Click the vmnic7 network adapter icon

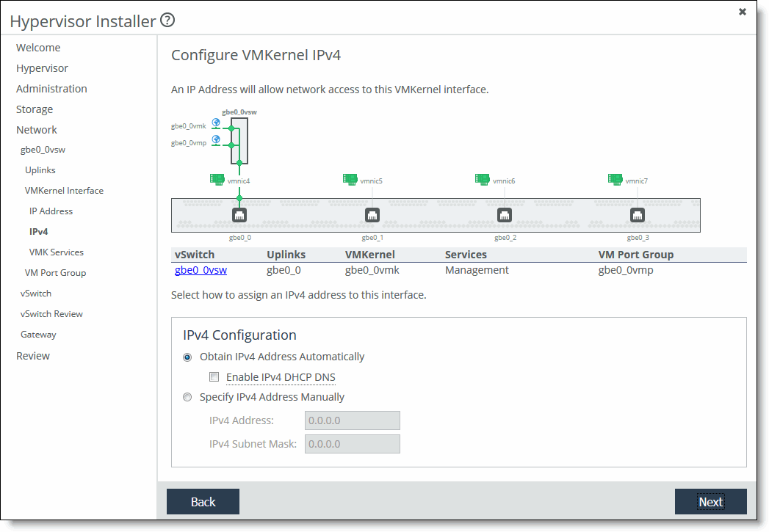(615, 179)
